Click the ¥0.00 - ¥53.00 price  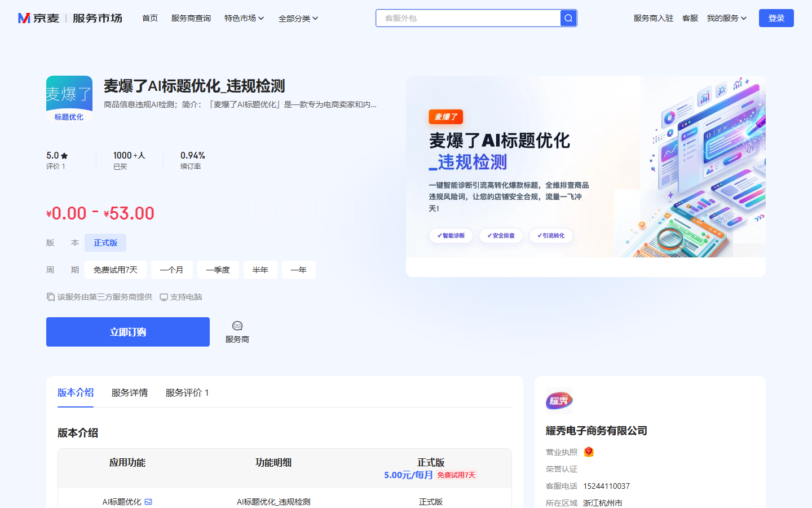pyautogui.click(x=100, y=213)
